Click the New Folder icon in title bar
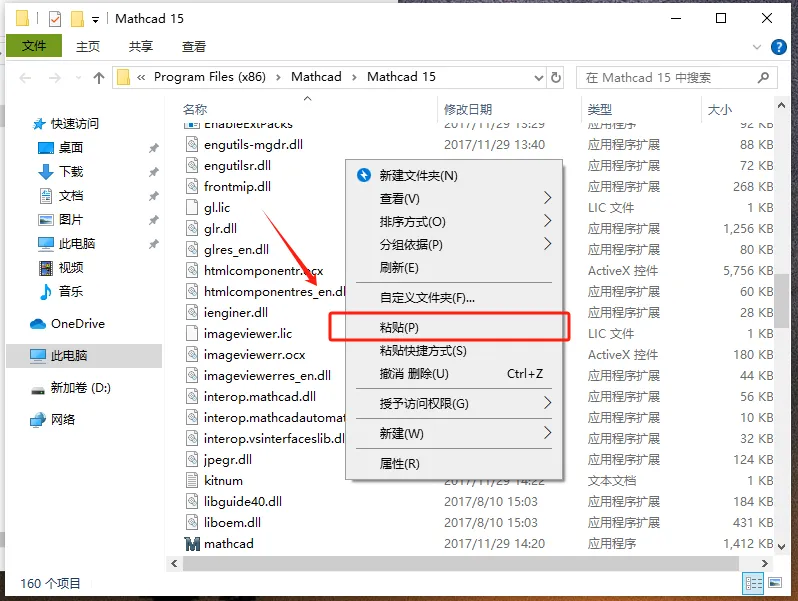This screenshot has width=798, height=601. tap(77, 19)
